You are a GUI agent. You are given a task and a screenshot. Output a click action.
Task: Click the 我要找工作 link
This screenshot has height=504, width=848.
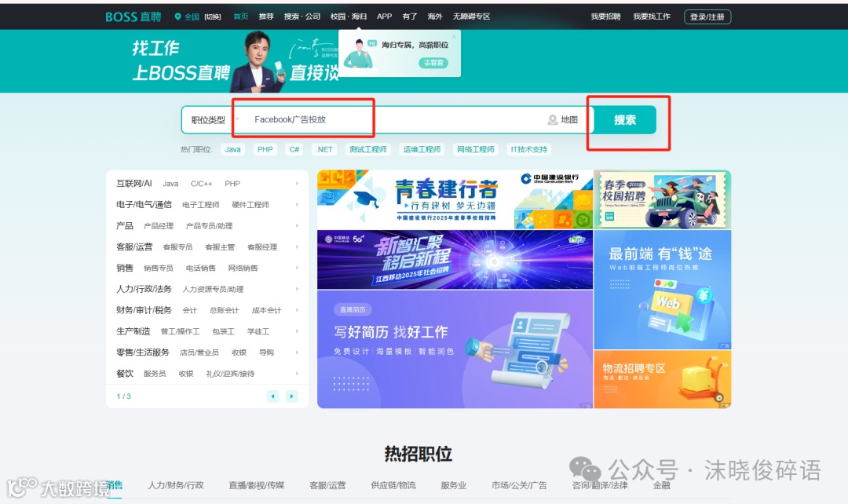652,16
